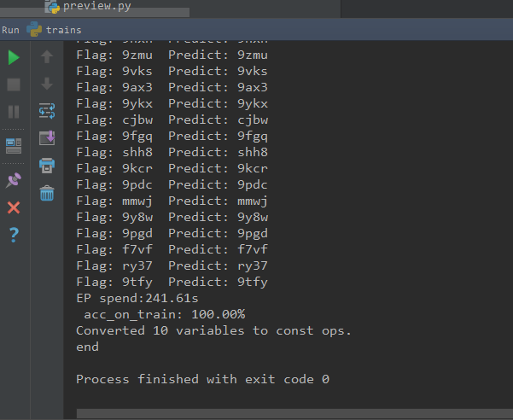The width and height of the screenshot is (513, 420).
Task: Rerun trains with green play icon
Action: coord(14,57)
